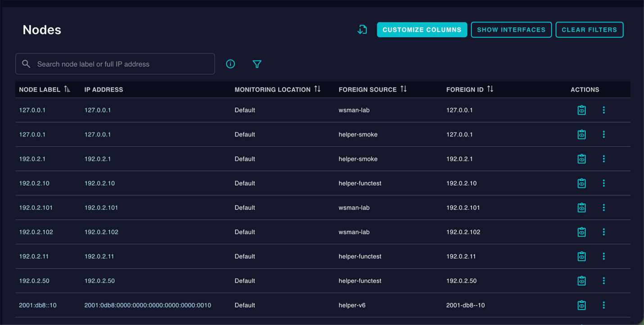The height and width of the screenshot is (325, 644).
Task: Click the Show Interfaces button
Action: [x=511, y=30]
